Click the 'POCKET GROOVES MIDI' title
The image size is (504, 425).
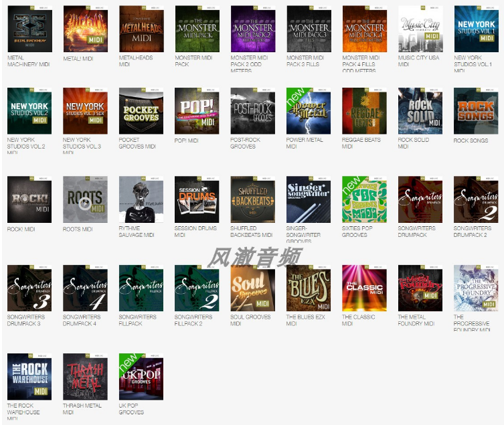tap(137, 143)
